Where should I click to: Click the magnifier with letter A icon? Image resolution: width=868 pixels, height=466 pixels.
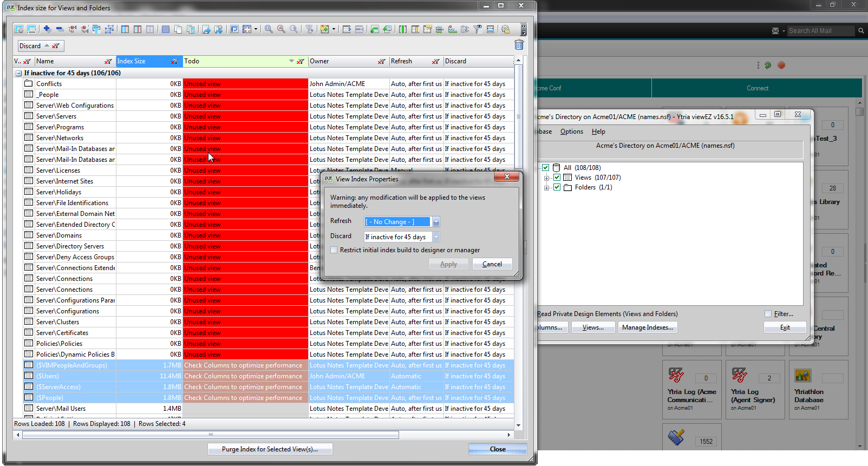(x=281, y=29)
